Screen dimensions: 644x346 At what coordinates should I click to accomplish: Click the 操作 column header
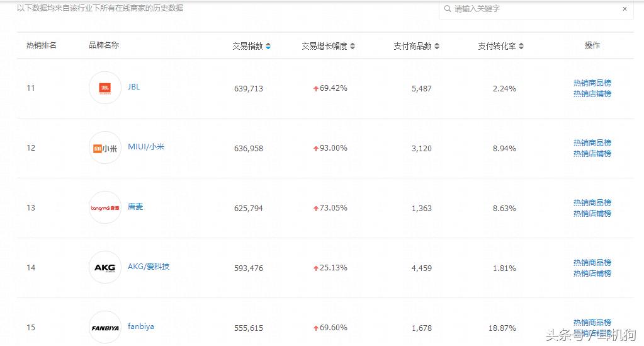[592, 45]
